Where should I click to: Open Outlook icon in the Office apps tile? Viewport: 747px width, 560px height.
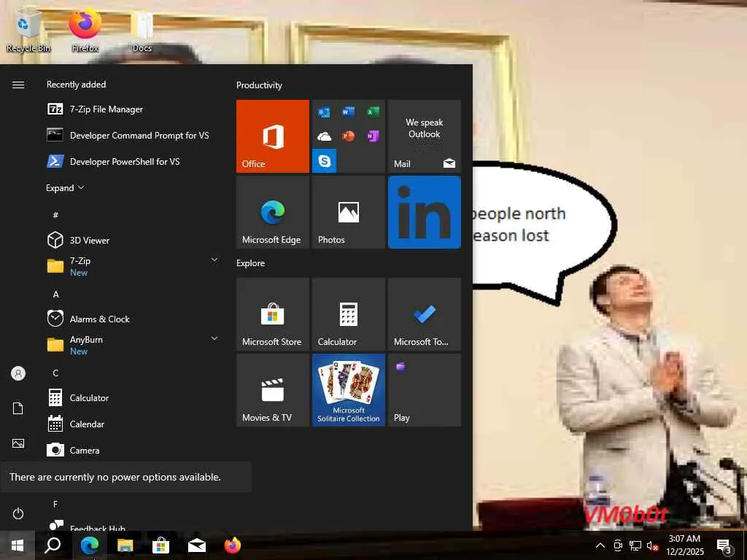[325, 112]
